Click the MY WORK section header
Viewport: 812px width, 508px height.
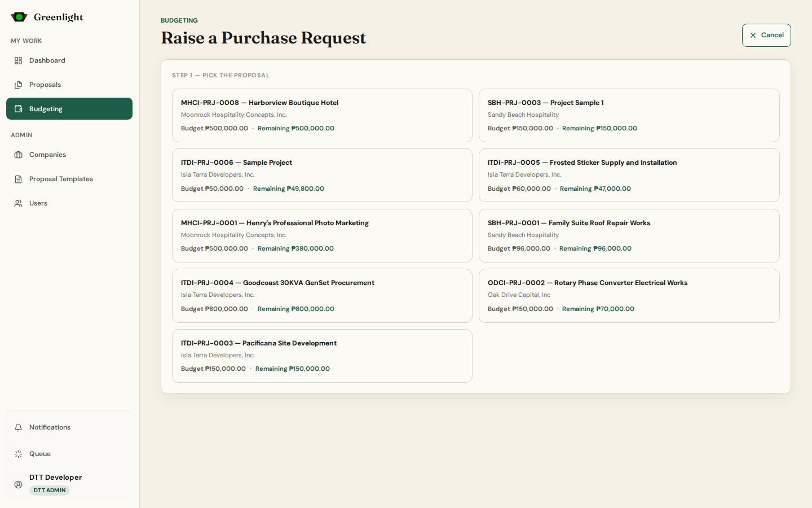coord(26,41)
